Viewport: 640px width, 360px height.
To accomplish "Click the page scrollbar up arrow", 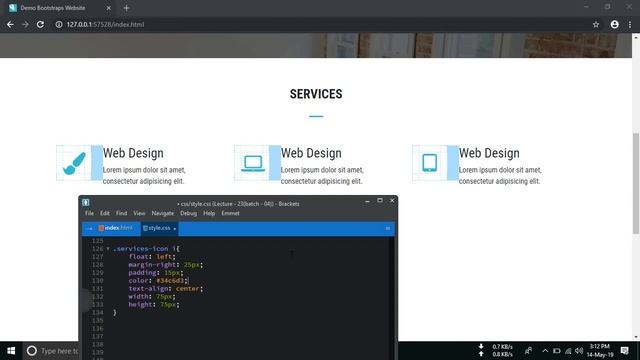I will pos(636,37).
